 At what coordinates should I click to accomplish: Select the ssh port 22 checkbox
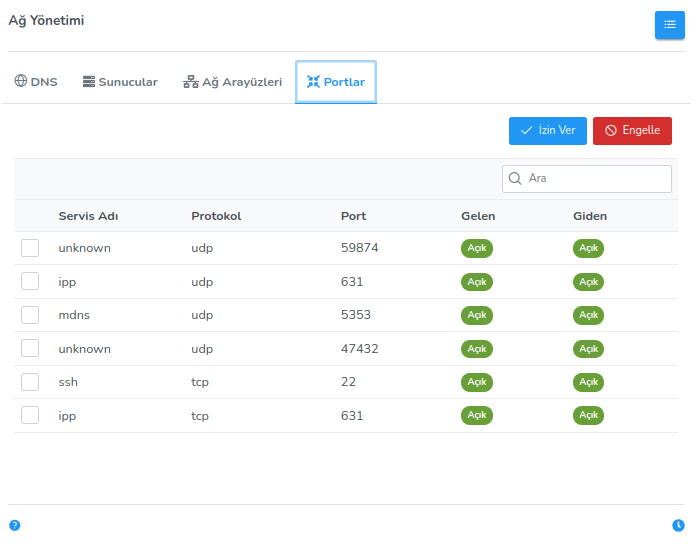coord(30,382)
